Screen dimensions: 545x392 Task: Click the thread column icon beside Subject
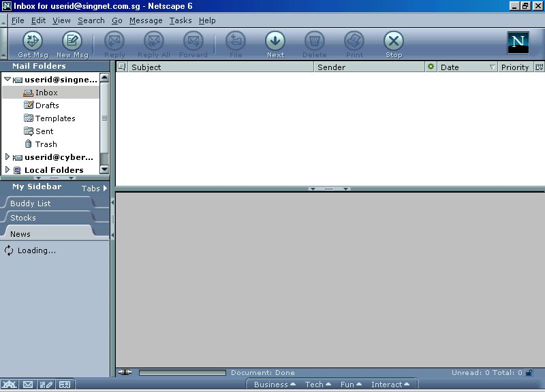(x=122, y=67)
